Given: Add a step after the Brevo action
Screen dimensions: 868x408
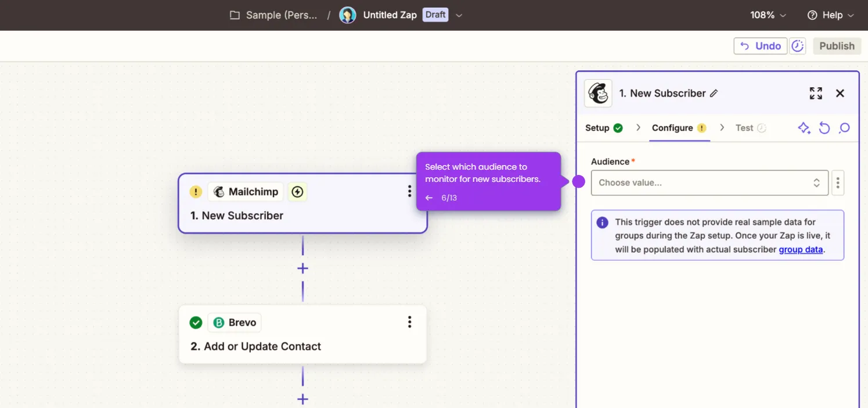Looking at the screenshot, I should (302, 399).
